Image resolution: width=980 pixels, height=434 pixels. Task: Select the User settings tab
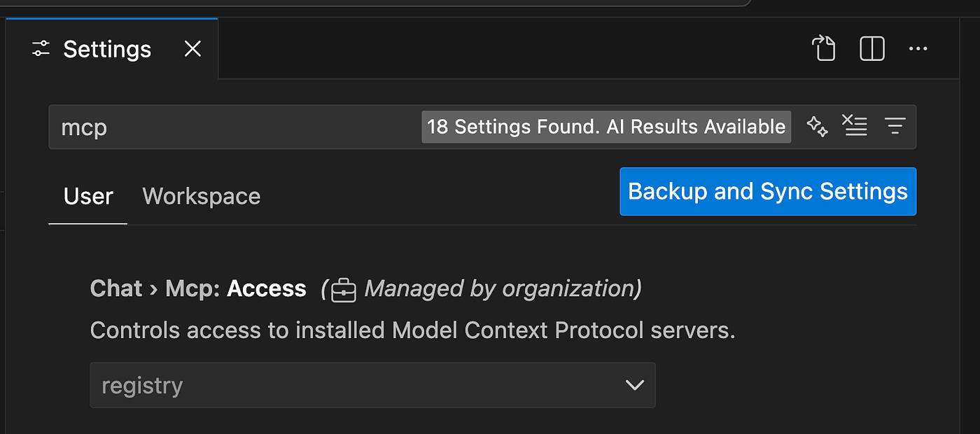pyautogui.click(x=87, y=196)
